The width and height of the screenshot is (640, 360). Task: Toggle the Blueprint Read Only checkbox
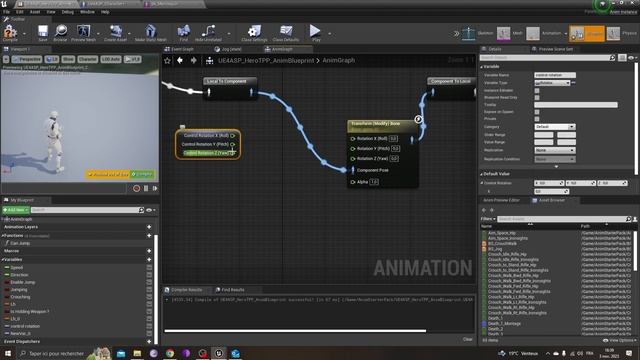click(537, 98)
